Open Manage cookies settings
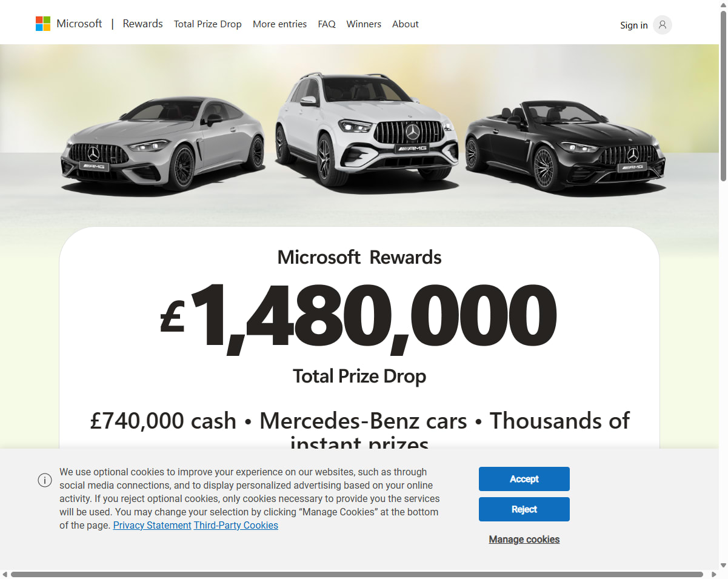The image size is (728, 579). [x=524, y=540]
